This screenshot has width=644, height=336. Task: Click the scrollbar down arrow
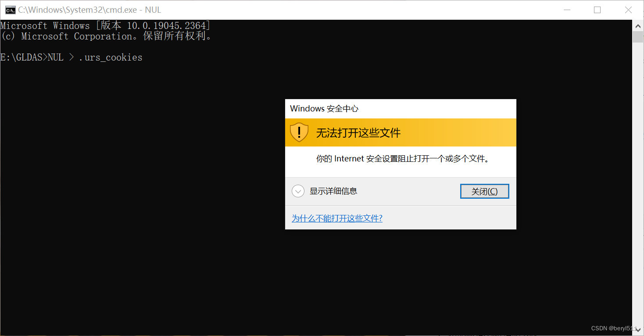coord(639,329)
